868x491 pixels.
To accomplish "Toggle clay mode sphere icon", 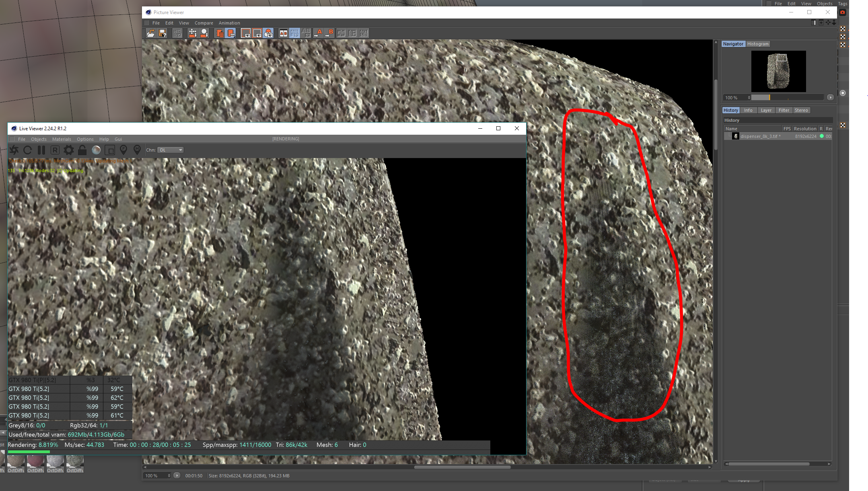I will [96, 150].
